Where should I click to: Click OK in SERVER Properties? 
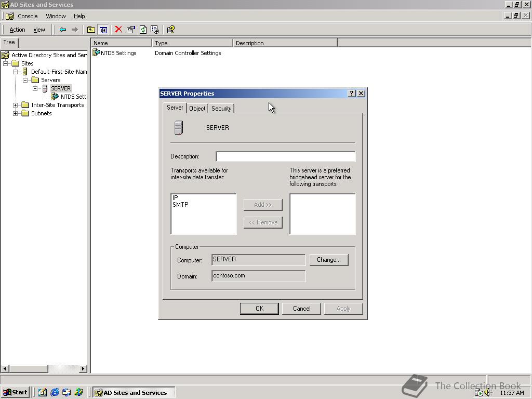(259, 309)
